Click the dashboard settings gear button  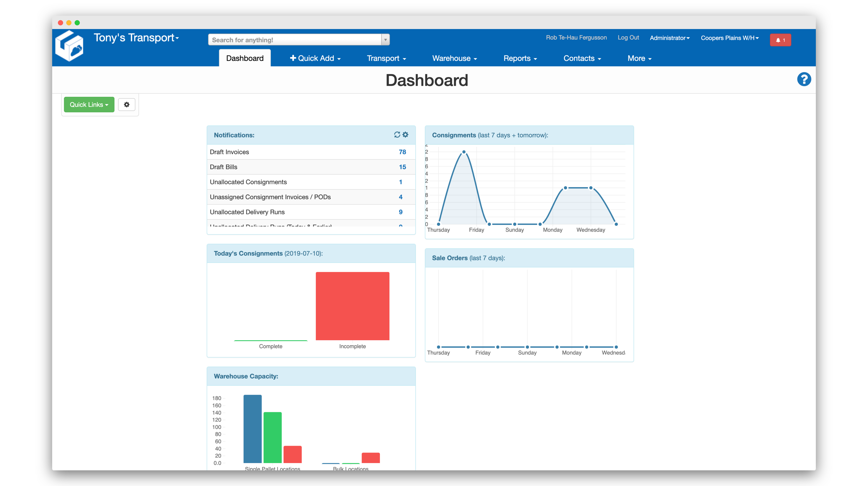click(126, 105)
